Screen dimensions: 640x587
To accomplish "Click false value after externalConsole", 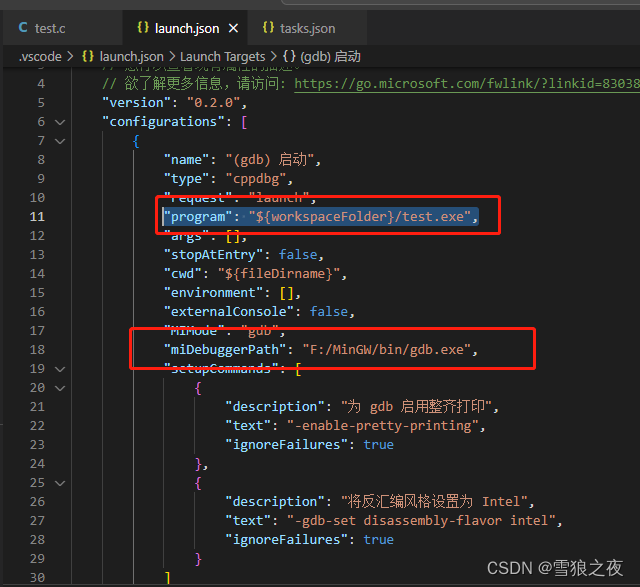I will click(329, 312).
